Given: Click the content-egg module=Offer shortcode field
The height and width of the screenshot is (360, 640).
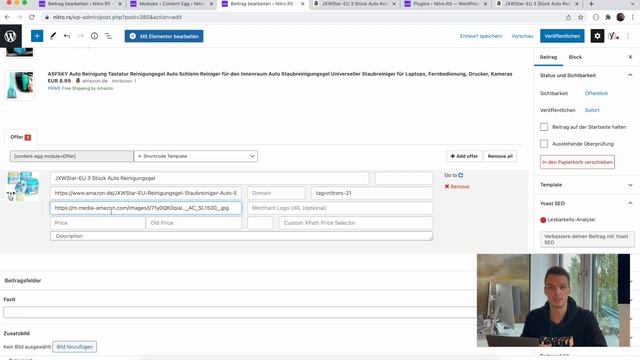Looking at the screenshot, I should (71, 156).
